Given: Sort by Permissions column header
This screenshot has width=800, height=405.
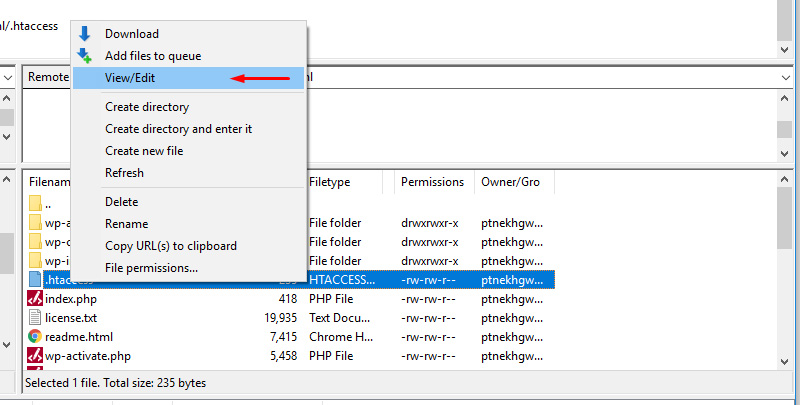Looking at the screenshot, I should [x=432, y=182].
